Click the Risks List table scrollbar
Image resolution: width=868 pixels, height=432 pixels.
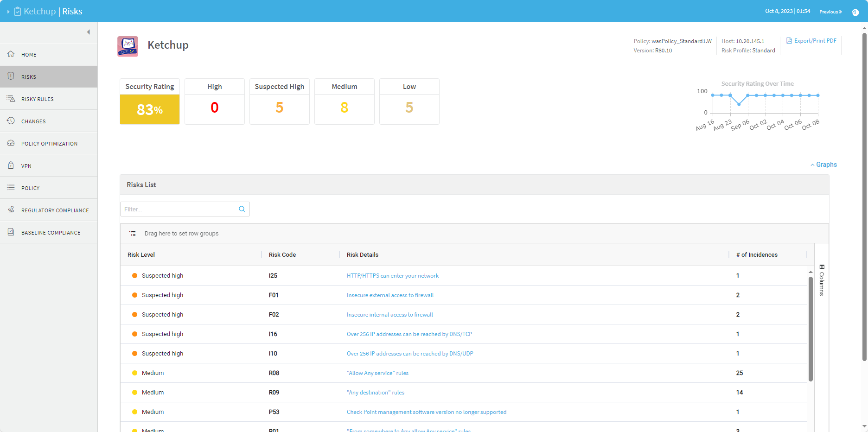811,329
